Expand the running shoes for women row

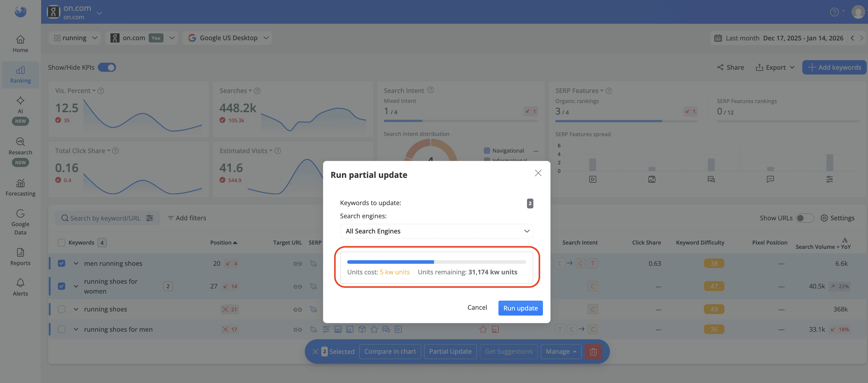click(76, 286)
